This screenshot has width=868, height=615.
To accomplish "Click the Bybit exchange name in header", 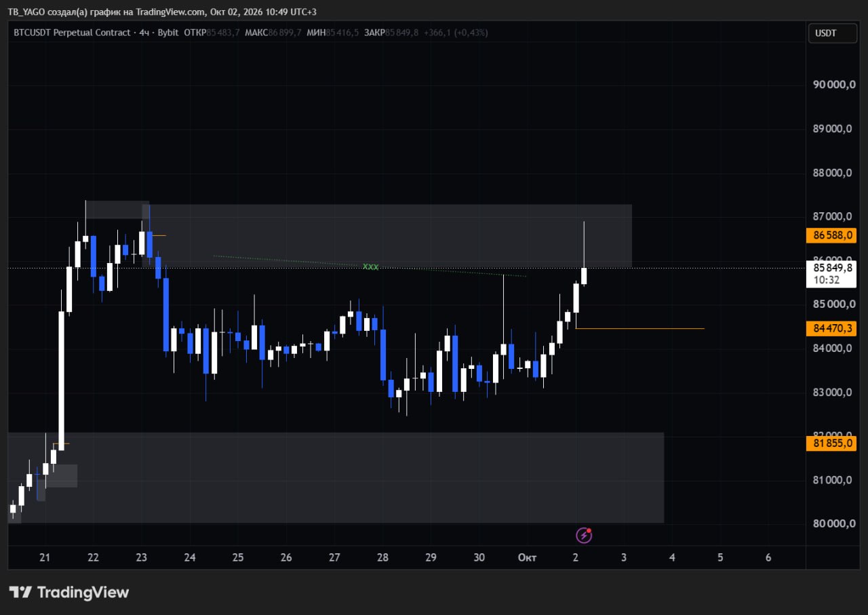I will [x=168, y=33].
